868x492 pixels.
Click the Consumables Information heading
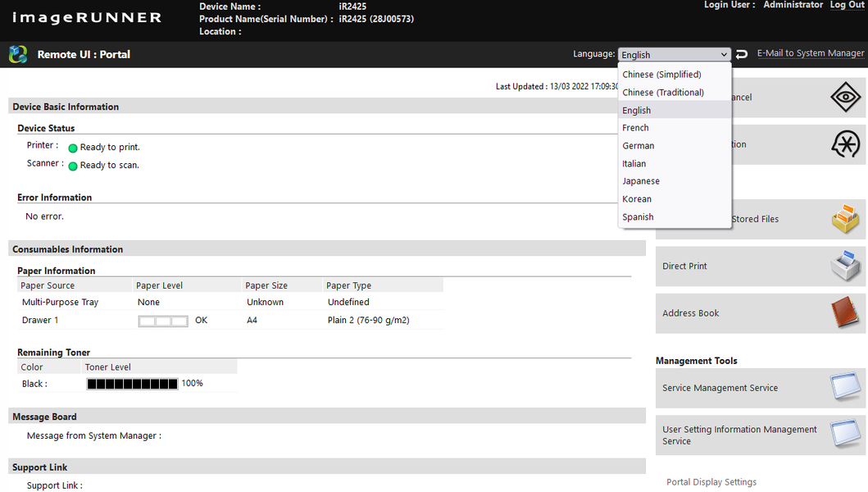(x=67, y=249)
